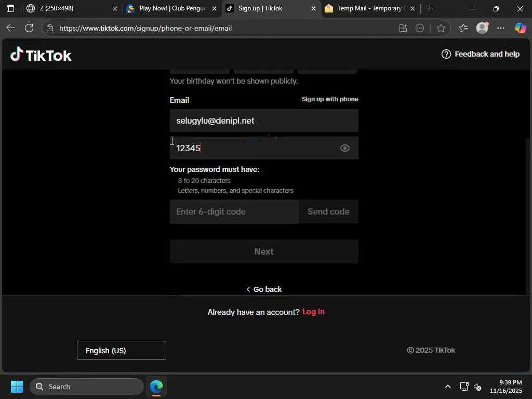Close the Sign up | TikTok tab
The image size is (532, 399).
coord(313,8)
